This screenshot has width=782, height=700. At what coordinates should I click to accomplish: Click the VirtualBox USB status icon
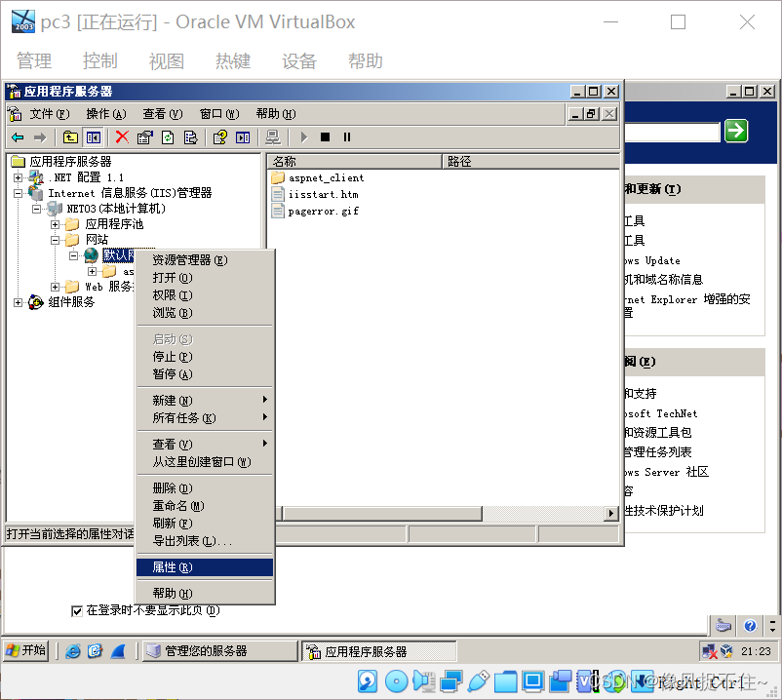tap(479, 681)
